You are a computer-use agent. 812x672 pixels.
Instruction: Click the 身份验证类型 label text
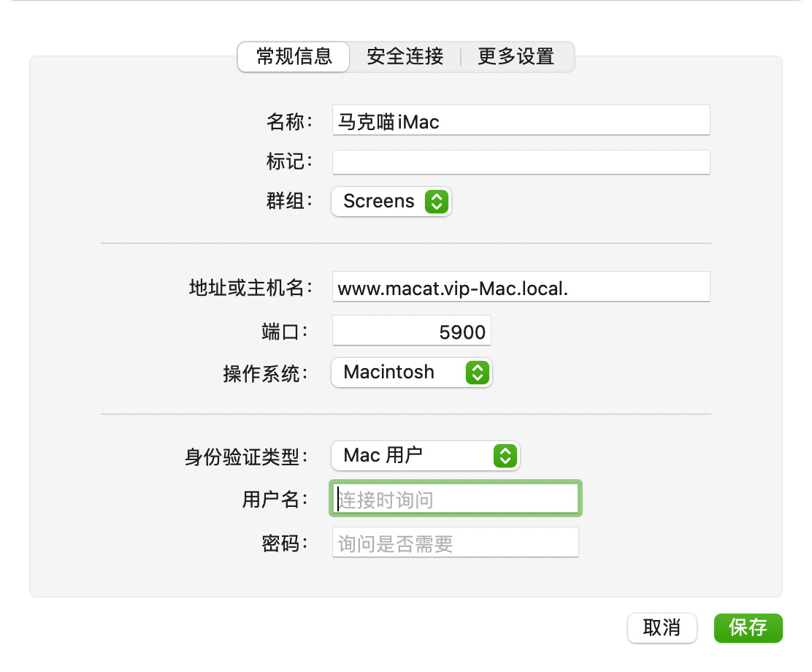pos(248,457)
